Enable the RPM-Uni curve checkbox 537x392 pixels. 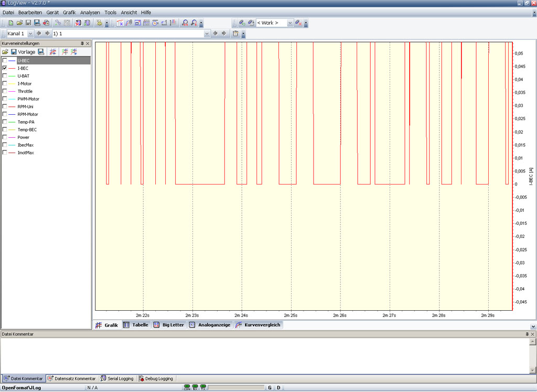click(5, 106)
